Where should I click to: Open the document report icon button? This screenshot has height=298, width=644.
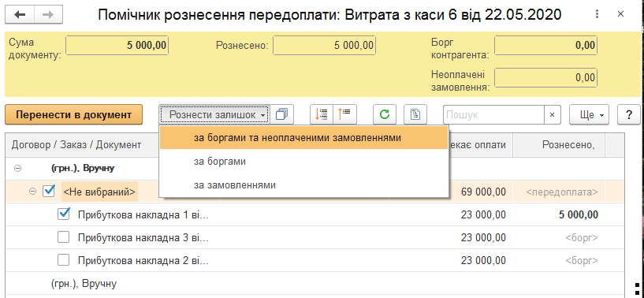point(415,114)
